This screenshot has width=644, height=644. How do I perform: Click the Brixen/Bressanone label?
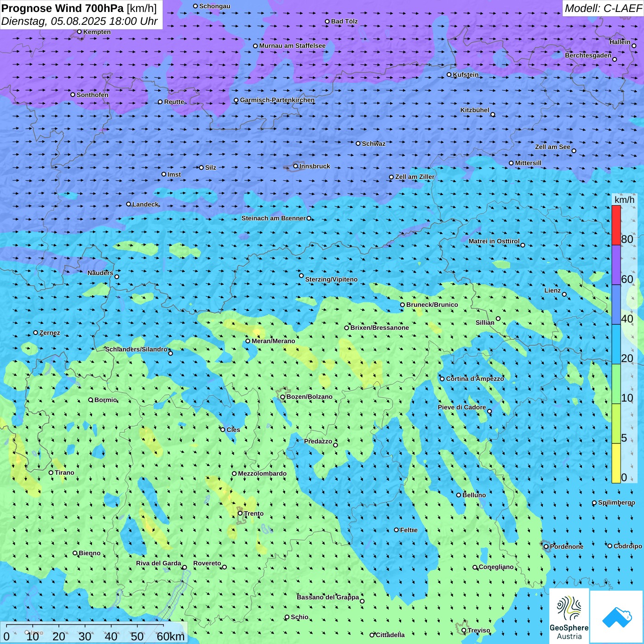point(379,328)
